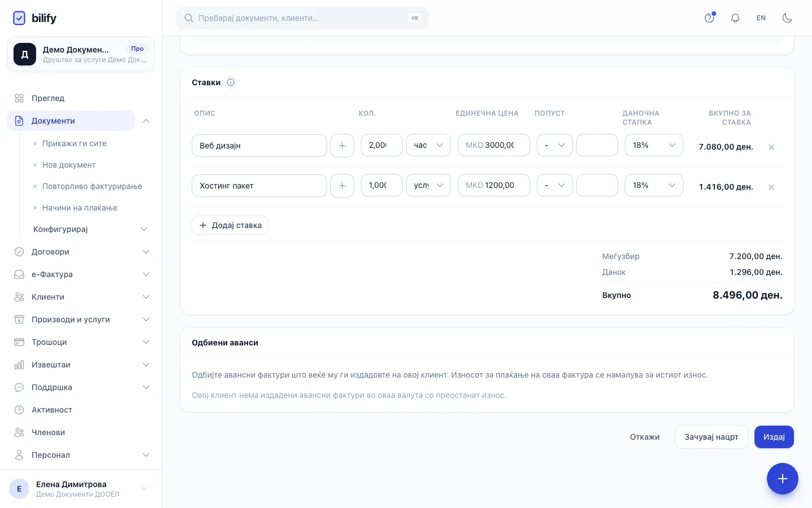Remove the Хостинг пакет line item
Screen dimensions: 812x508
click(x=771, y=187)
